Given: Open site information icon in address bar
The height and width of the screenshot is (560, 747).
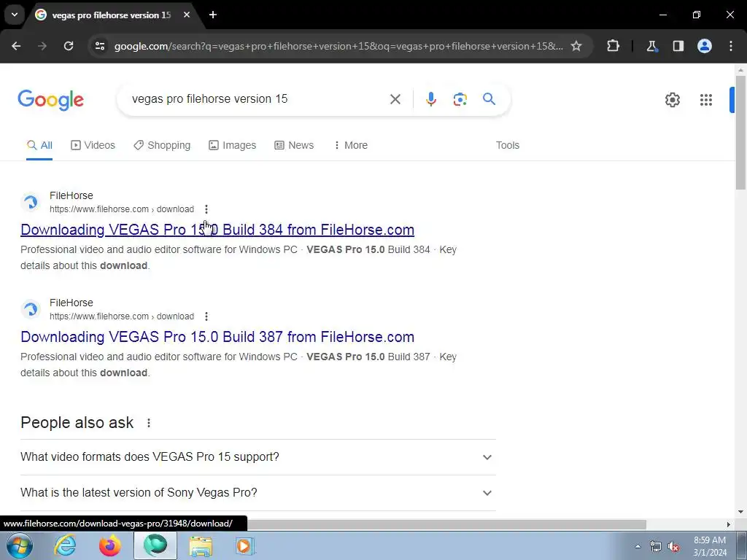Looking at the screenshot, I should [99, 46].
